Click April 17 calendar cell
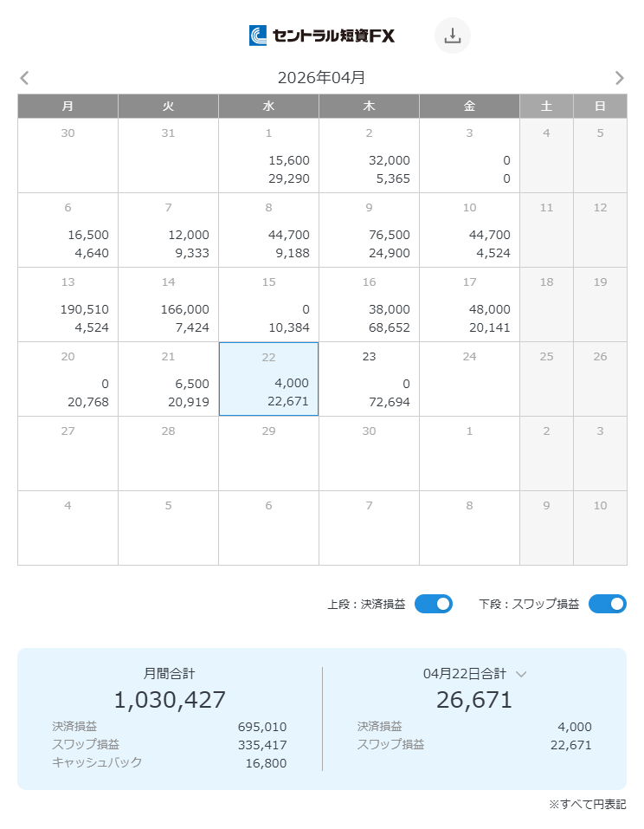 click(469, 304)
